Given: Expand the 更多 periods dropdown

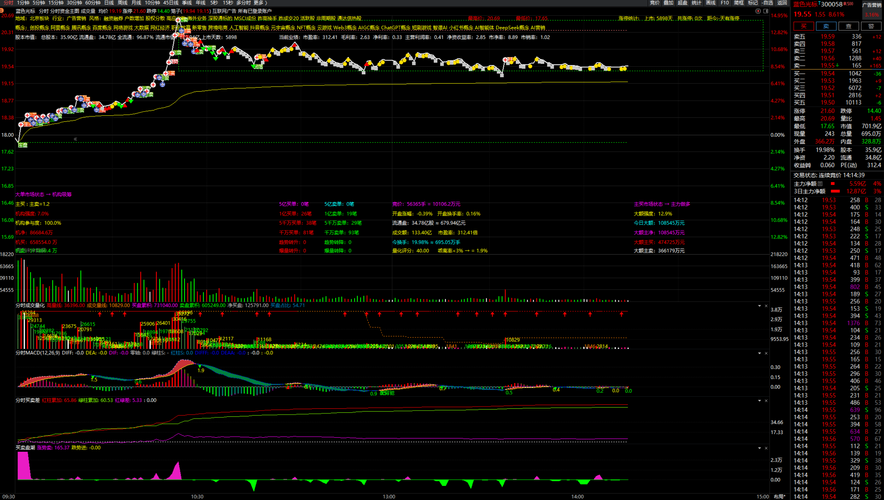Looking at the screenshot, I should click(260, 3).
